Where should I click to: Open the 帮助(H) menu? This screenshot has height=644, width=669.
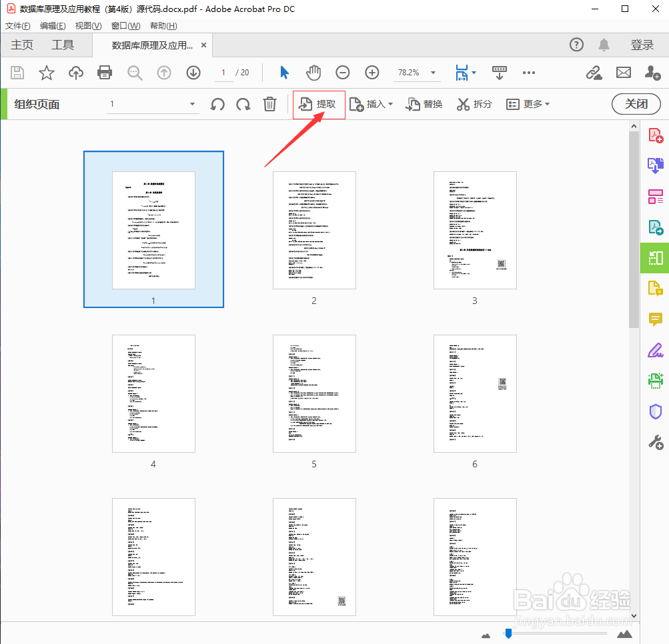point(163,26)
